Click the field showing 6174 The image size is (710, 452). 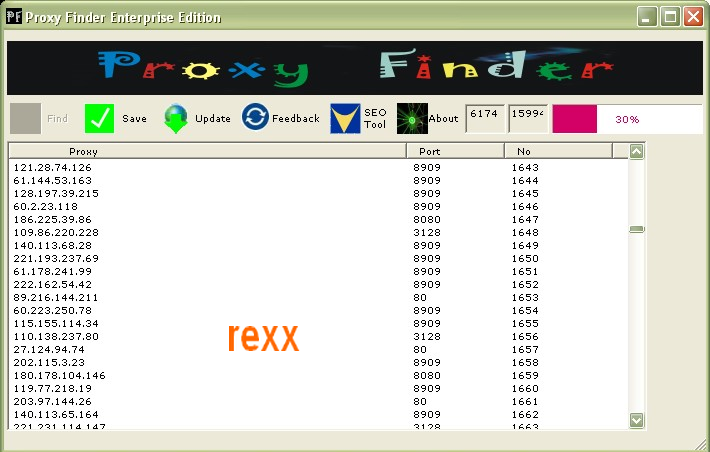pos(485,119)
